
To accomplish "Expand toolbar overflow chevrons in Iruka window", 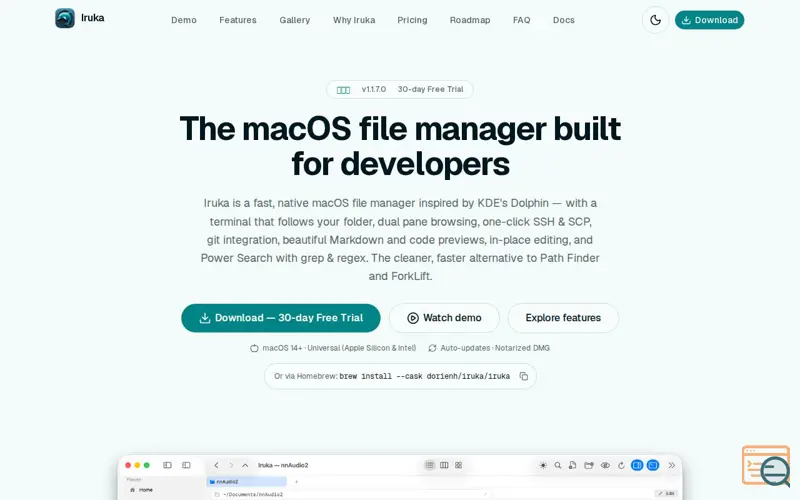I will pyautogui.click(x=671, y=465).
